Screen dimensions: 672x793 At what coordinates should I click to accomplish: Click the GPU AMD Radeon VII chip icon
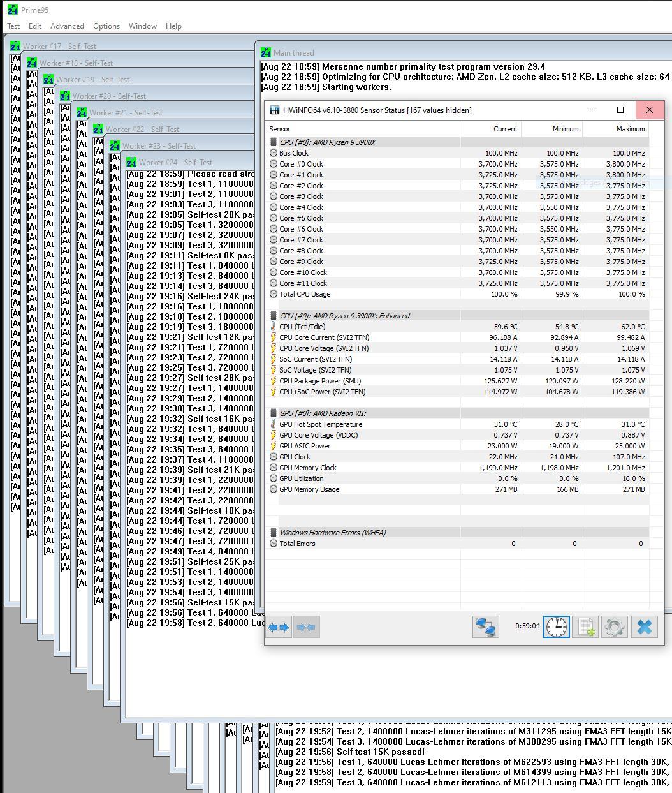[274, 413]
